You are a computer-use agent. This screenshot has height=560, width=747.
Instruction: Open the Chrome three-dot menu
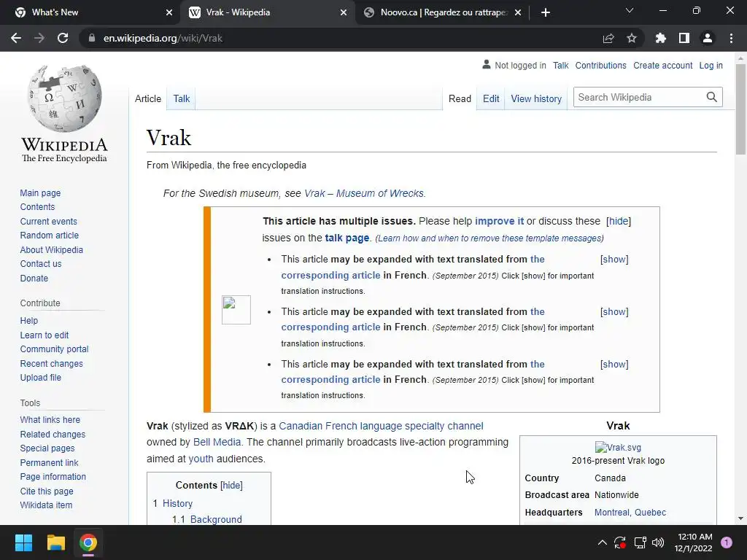tap(731, 38)
